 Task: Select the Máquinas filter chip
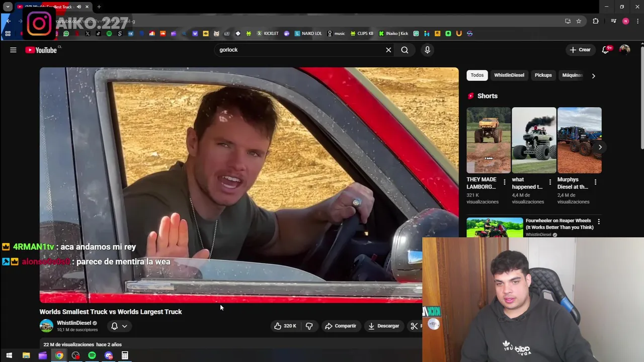[572, 75]
